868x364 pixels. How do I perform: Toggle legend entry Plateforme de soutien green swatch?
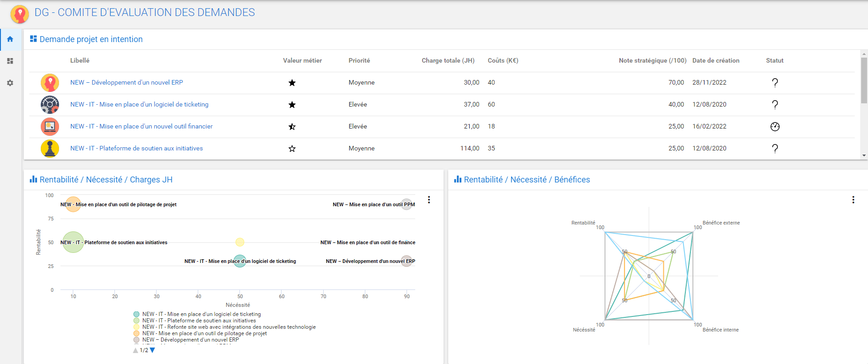pos(136,321)
